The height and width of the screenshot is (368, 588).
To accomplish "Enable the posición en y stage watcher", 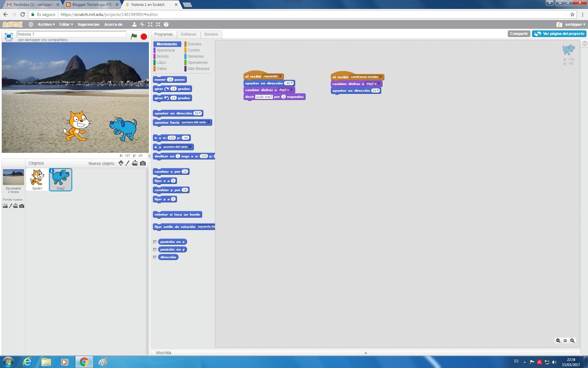I will click(155, 250).
